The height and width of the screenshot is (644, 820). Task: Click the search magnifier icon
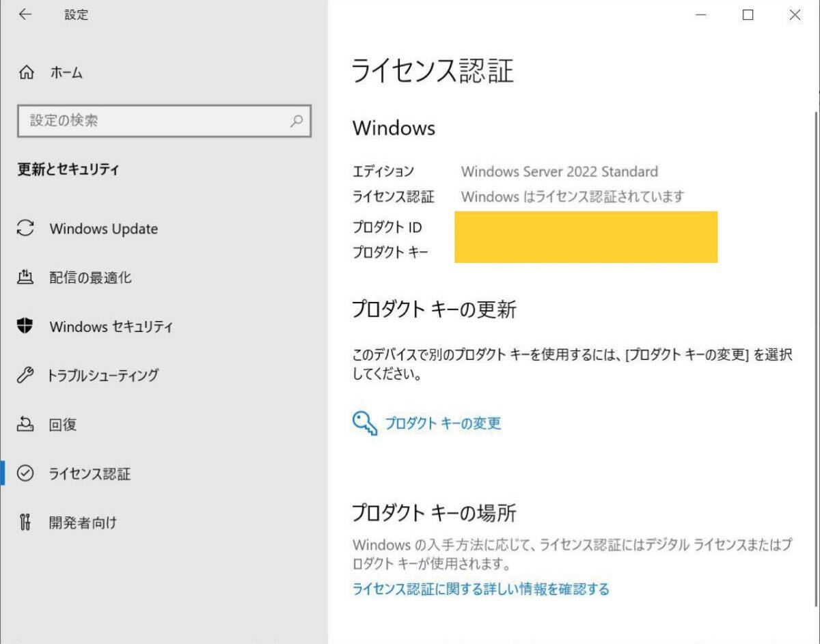click(x=297, y=121)
